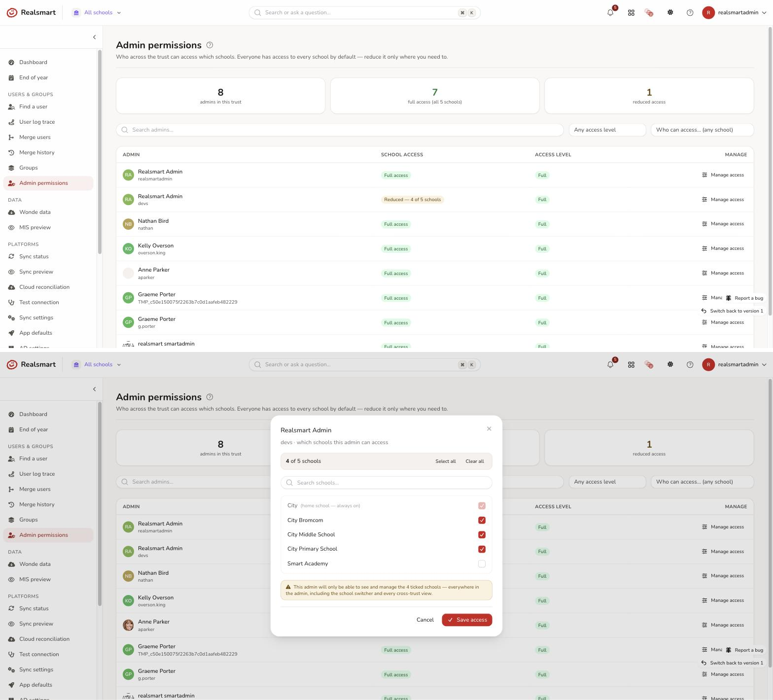Open the help question icon in undimmed header
Viewport: 773px width, 700px height.
[x=690, y=13]
